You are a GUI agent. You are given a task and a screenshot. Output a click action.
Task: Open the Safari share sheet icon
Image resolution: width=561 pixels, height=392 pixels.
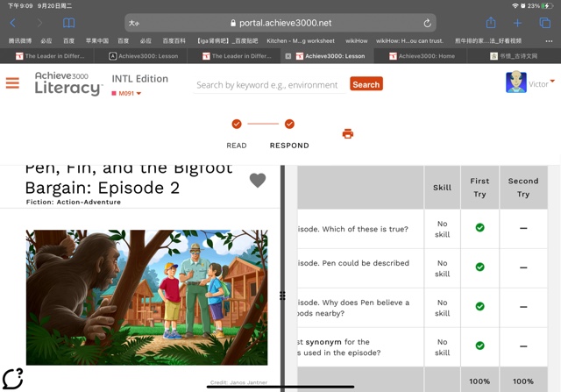(491, 23)
